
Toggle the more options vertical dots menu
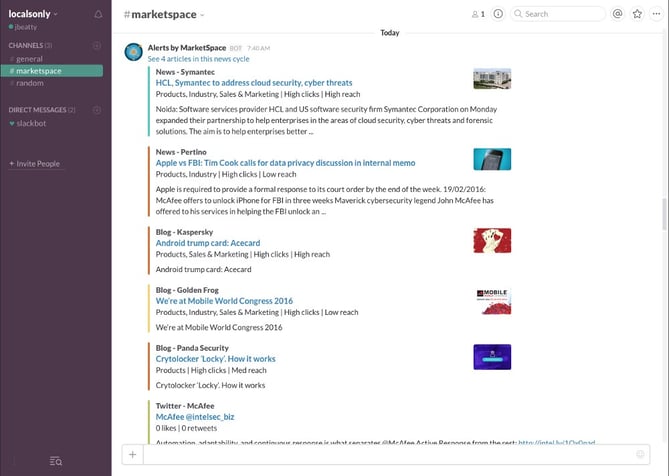(656, 14)
